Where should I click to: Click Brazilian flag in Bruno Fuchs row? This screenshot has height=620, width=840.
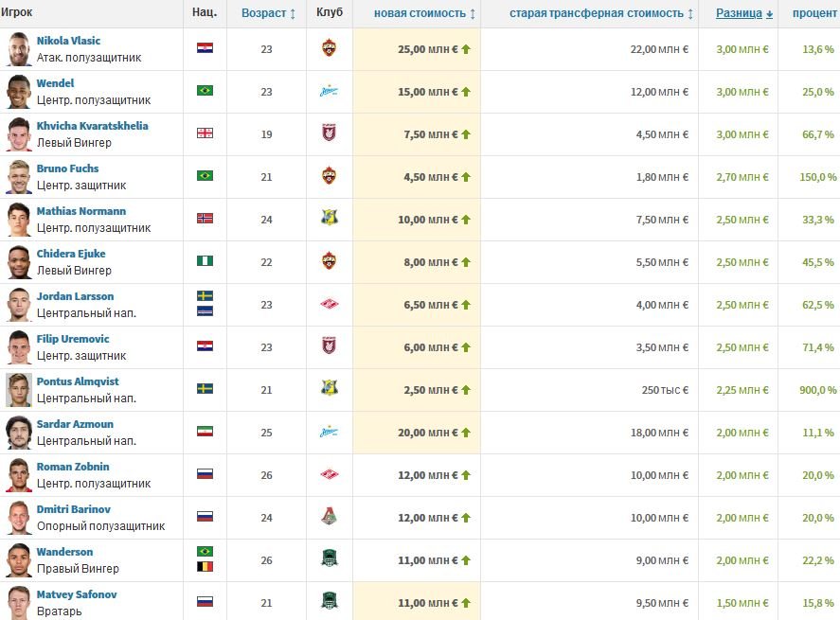[205, 176]
